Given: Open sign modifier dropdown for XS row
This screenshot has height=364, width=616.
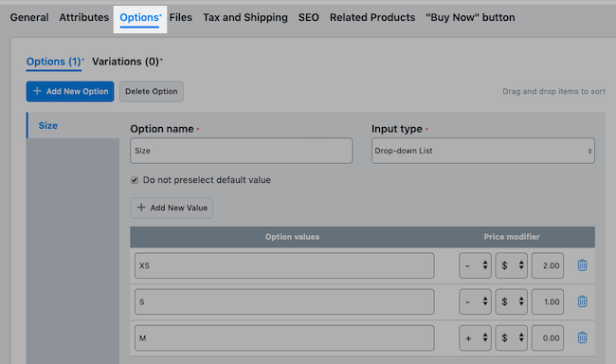Looking at the screenshot, I should pos(475,265).
